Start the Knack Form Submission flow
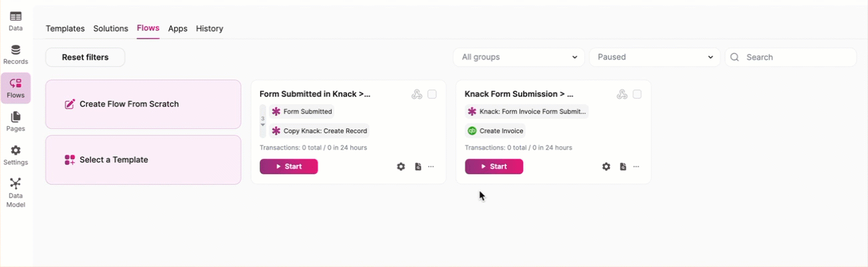Image resolution: width=868 pixels, height=267 pixels. coord(494,167)
